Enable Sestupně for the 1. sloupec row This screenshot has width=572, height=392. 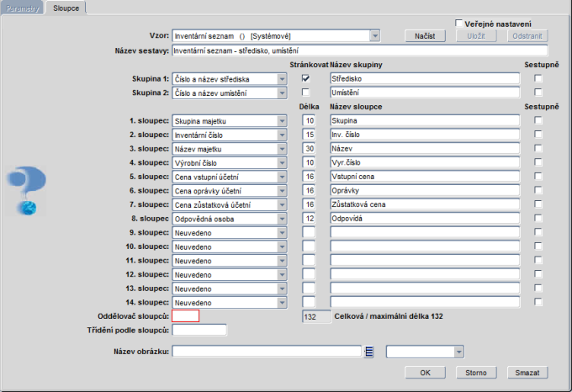click(x=538, y=120)
